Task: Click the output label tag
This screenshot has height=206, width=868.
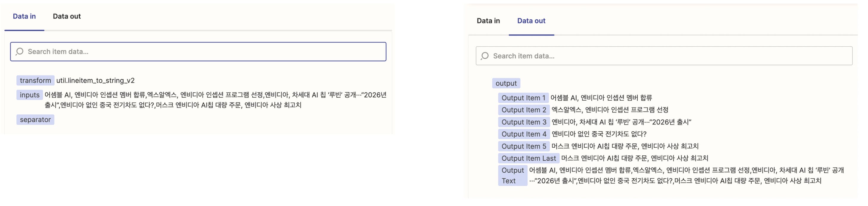Action: (506, 83)
